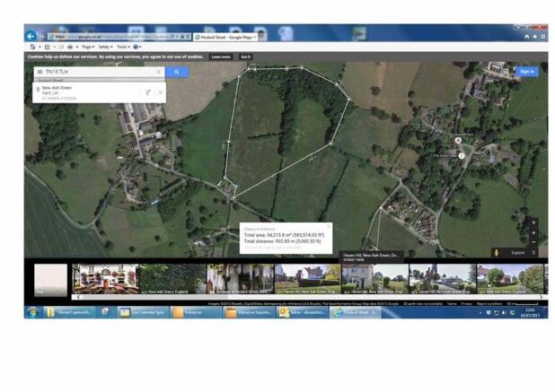Click the map pin marker near farm buildings
The image size is (555, 392).
159,135
